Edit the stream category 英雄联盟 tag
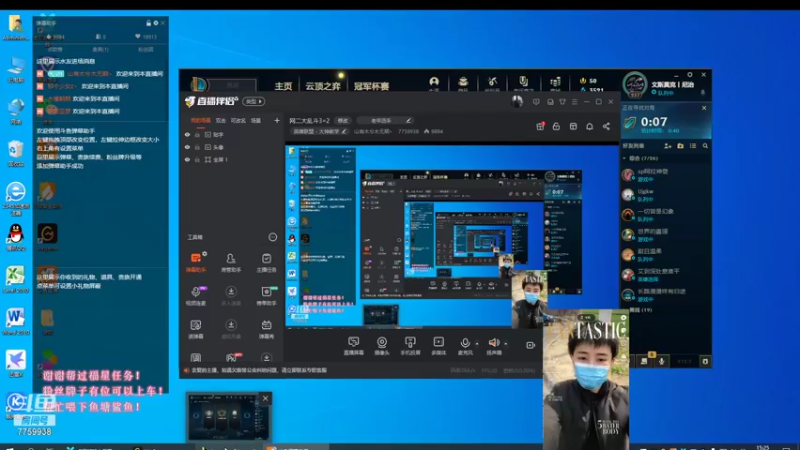 tap(319, 131)
